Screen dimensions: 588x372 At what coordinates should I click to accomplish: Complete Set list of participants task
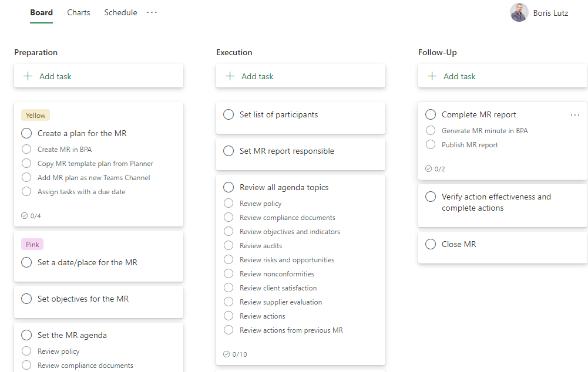click(229, 114)
